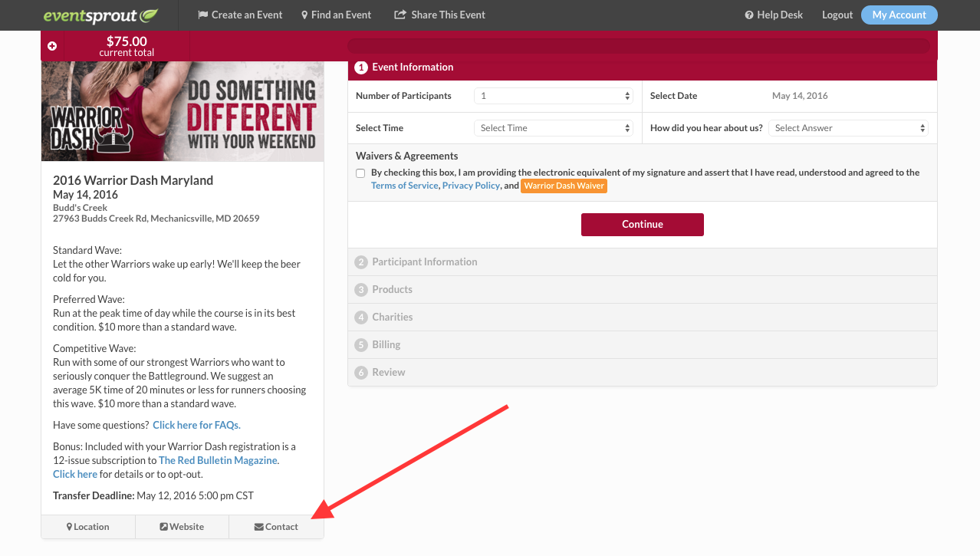Click the Location button
Screen dimensions: 980x556
pyautogui.click(x=88, y=527)
